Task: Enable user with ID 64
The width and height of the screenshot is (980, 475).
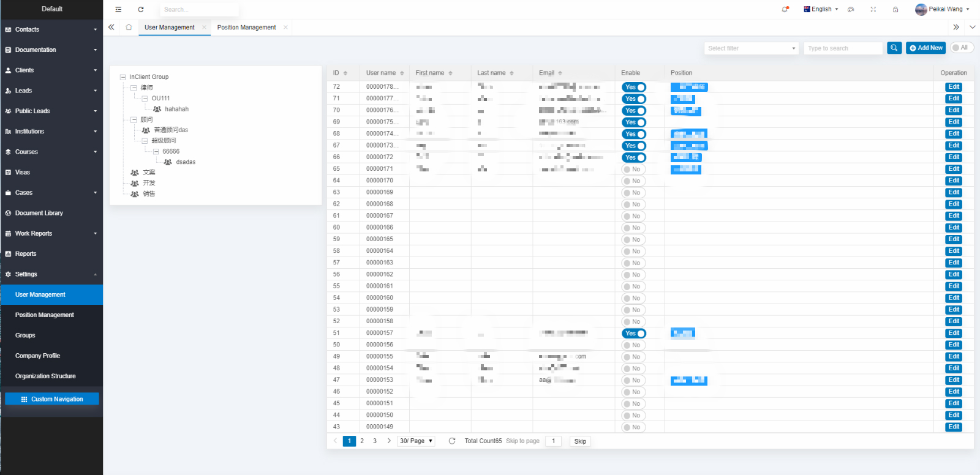Action: (x=634, y=181)
